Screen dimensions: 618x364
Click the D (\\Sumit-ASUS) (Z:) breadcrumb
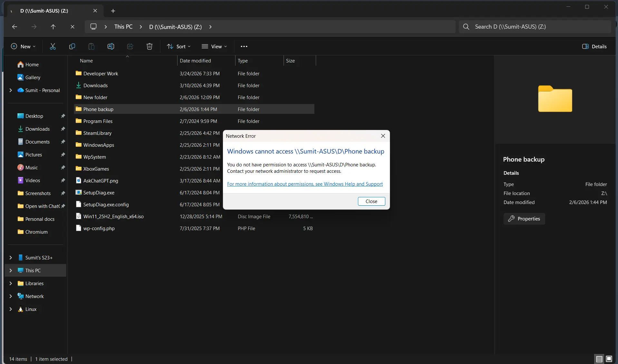tap(175, 27)
